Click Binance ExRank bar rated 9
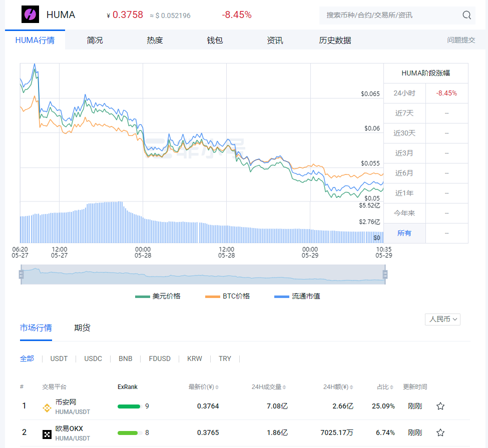Viewport: 488px width, 448px height. (x=130, y=406)
